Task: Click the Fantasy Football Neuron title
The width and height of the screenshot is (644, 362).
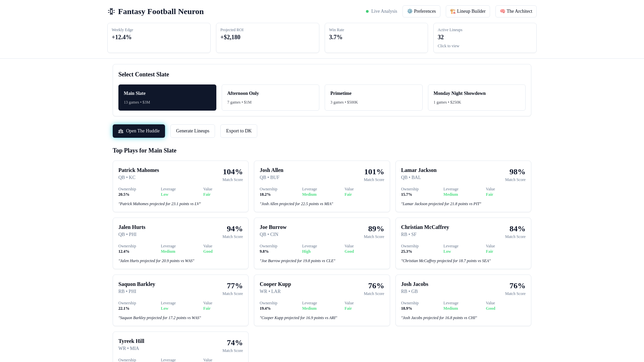Action: [161, 11]
